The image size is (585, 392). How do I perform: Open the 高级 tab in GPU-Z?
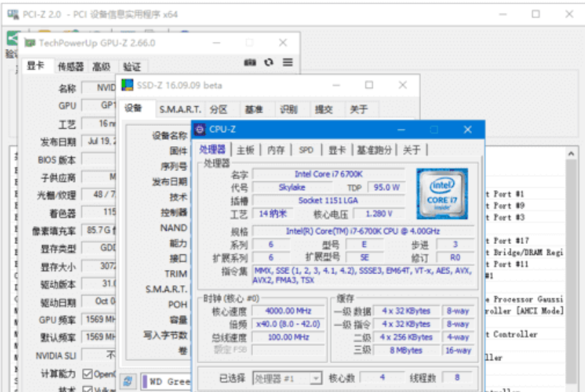point(101,67)
